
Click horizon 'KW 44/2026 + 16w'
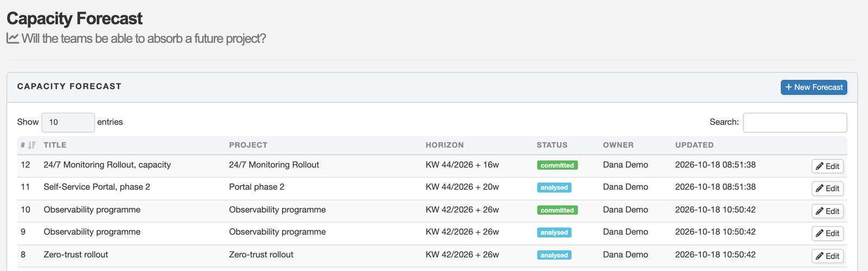462,165
